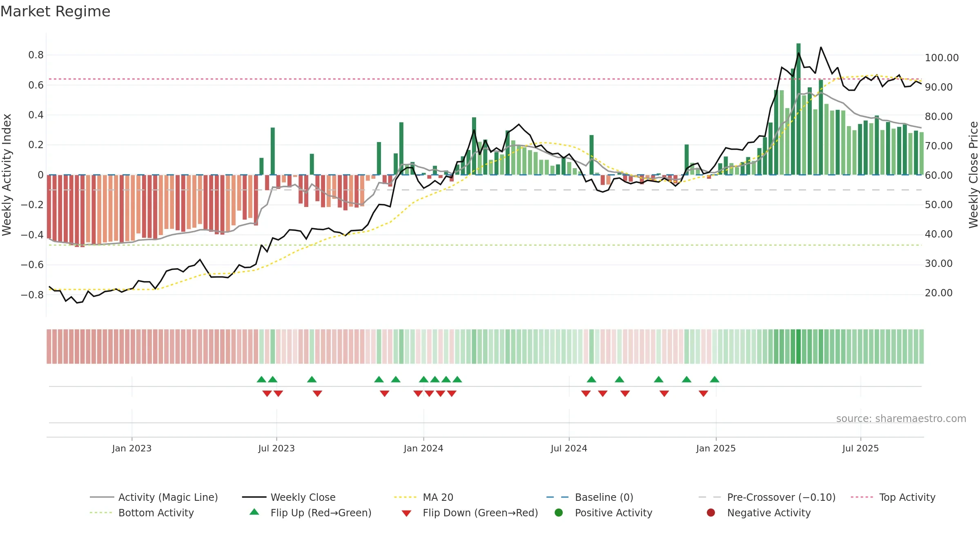Click the Flip Down red triangle legend icon
Image resolution: width=980 pixels, height=551 pixels.
[406, 513]
